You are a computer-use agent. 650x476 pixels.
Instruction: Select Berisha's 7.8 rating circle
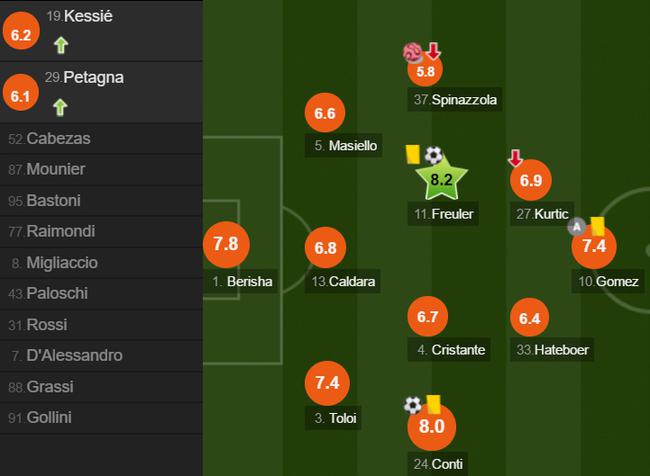pos(226,244)
